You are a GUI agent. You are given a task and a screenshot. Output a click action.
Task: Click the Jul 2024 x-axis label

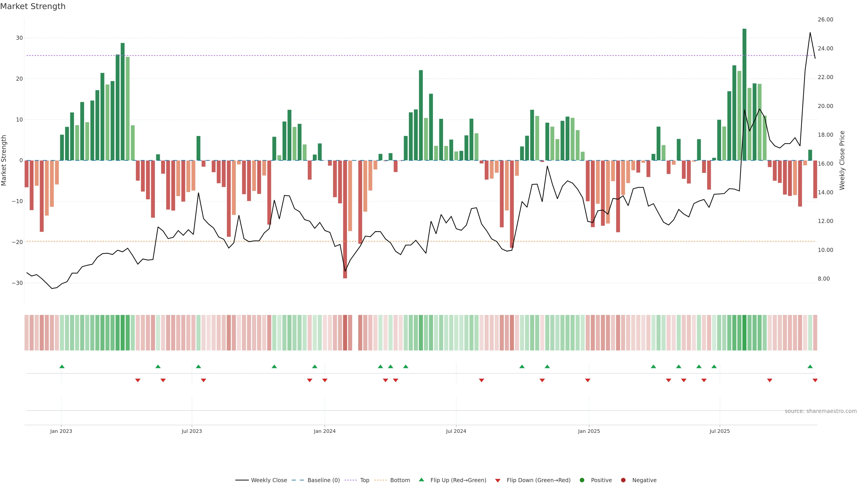click(456, 431)
